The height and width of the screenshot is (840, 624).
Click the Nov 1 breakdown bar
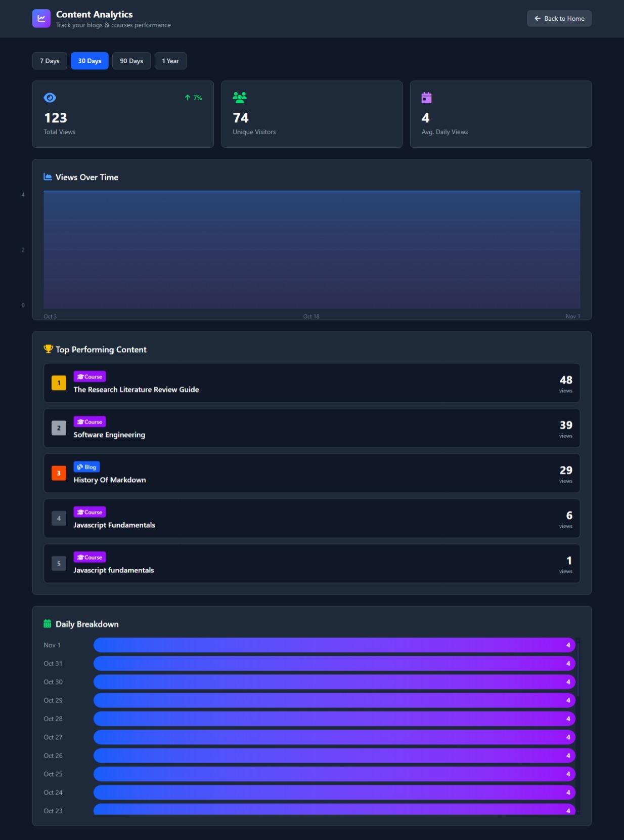click(334, 645)
